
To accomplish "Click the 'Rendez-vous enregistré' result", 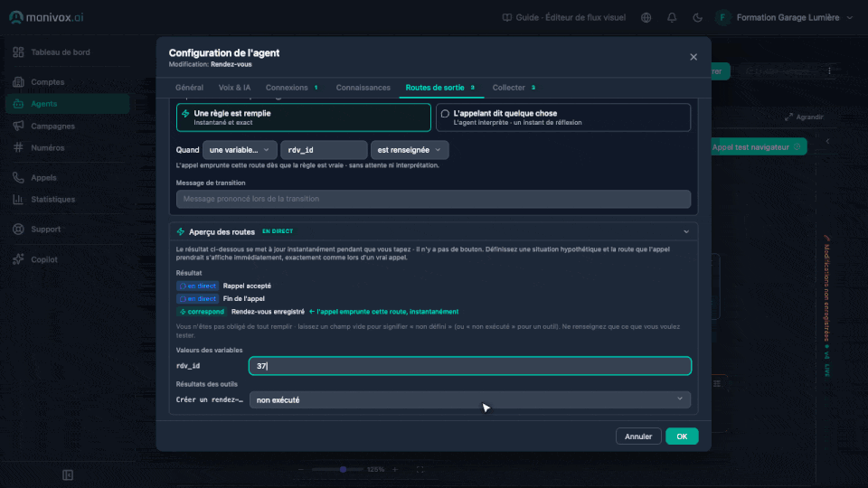I will coord(268,312).
